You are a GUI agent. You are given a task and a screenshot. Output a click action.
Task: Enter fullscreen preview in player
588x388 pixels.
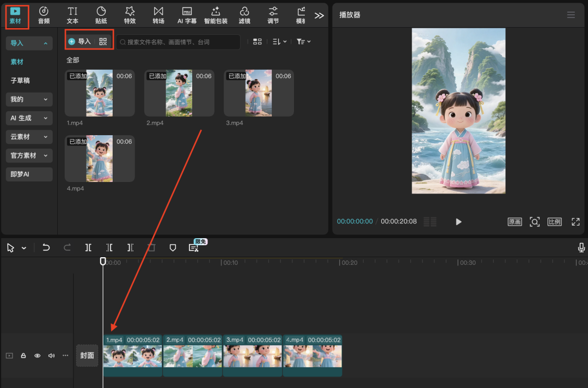coord(575,222)
